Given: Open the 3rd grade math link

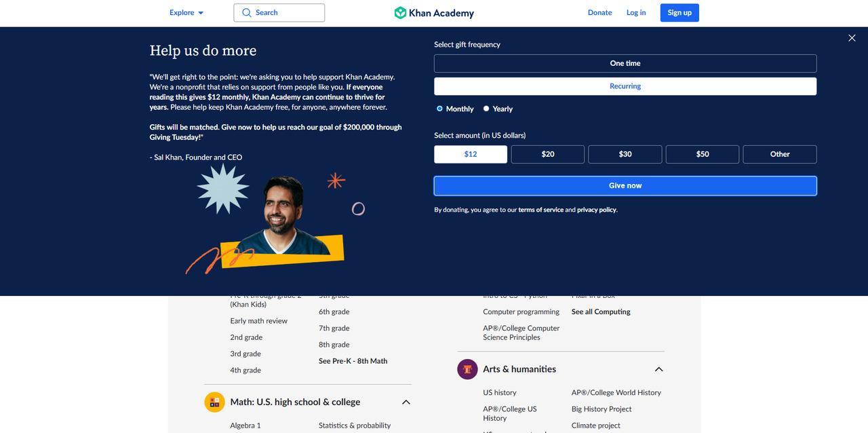Looking at the screenshot, I should [x=245, y=354].
